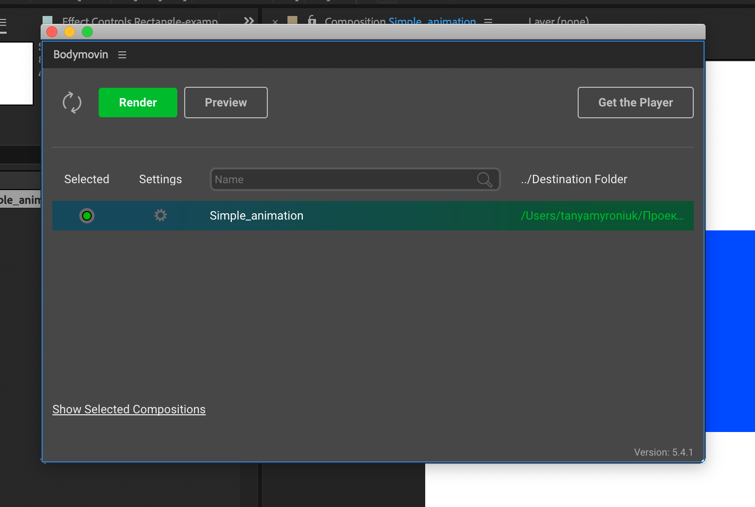Image resolution: width=755 pixels, height=507 pixels.
Task: Open settings gear for Simple_animation
Action: pos(160,215)
